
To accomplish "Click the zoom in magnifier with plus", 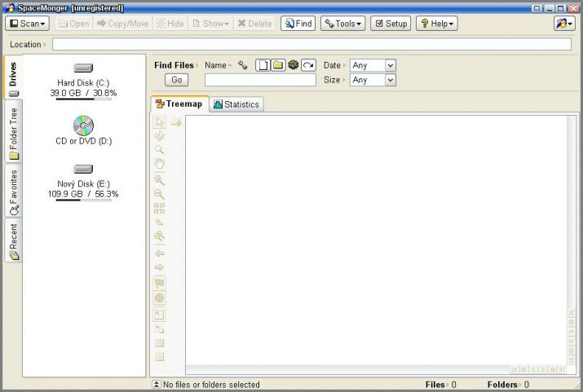I will click(160, 181).
